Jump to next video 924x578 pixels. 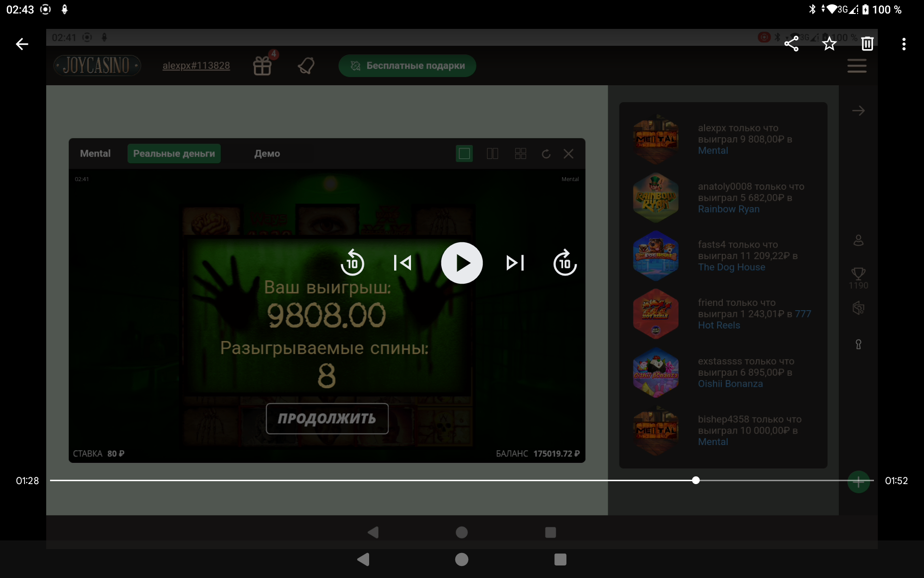point(515,263)
